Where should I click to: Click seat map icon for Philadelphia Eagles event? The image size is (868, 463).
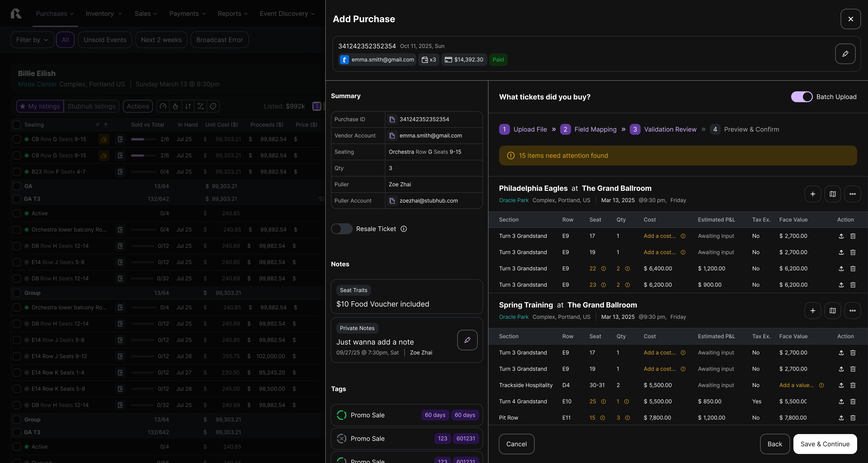pyautogui.click(x=832, y=194)
